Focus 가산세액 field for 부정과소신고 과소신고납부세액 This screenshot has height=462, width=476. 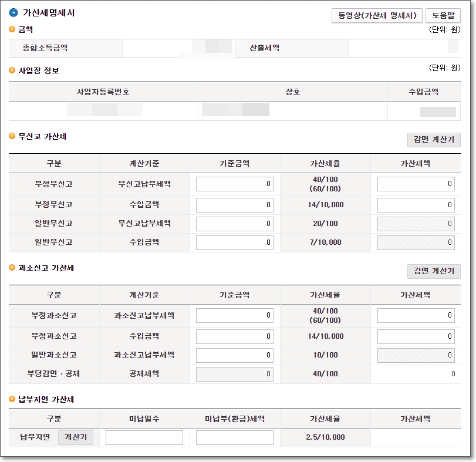pyautogui.click(x=416, y=315)
